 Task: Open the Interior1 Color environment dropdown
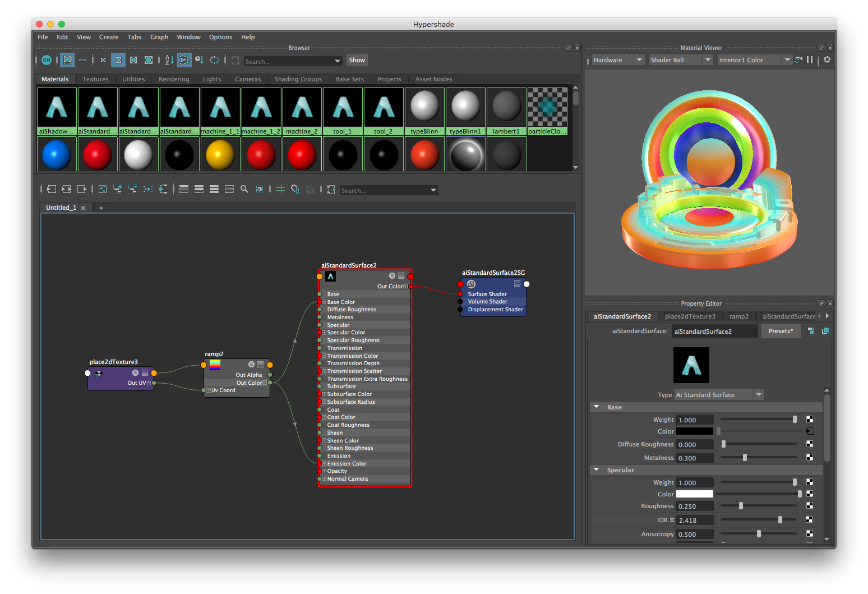pyautogui.click(x=754, y=60)
